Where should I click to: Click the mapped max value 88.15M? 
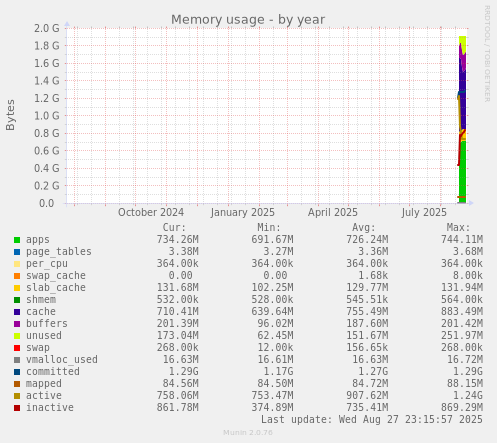coord(465,384)
